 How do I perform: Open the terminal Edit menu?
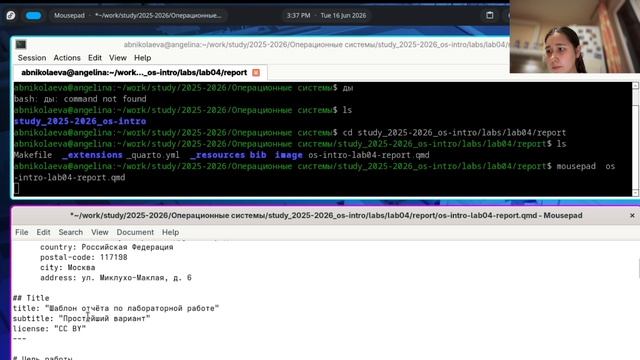95,58
